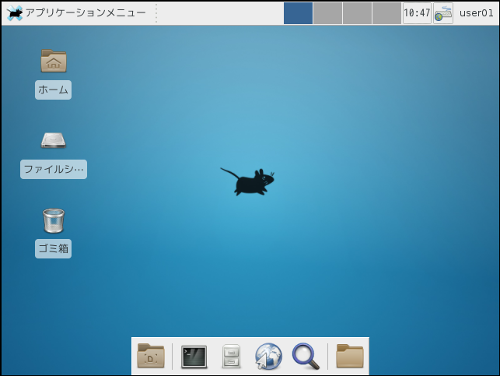Click the show desktop dock icon
This screenshot has height=376, width=500.
click(151, 356)
